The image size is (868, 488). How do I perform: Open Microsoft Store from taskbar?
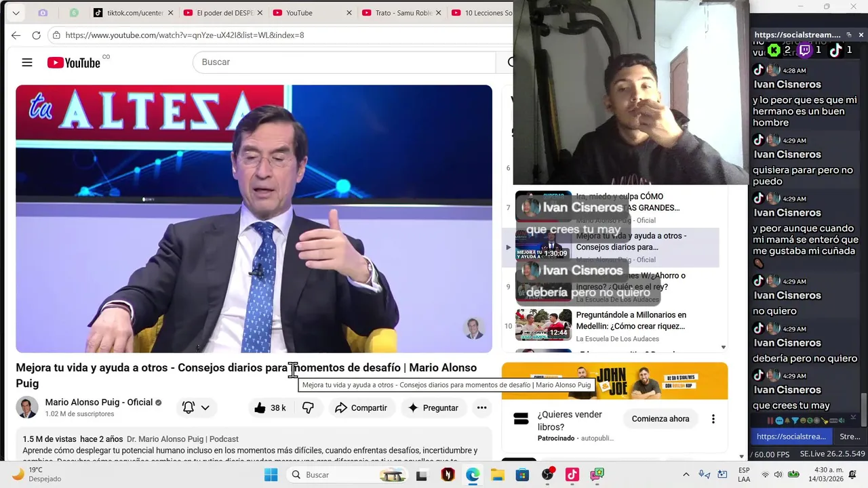522,474
